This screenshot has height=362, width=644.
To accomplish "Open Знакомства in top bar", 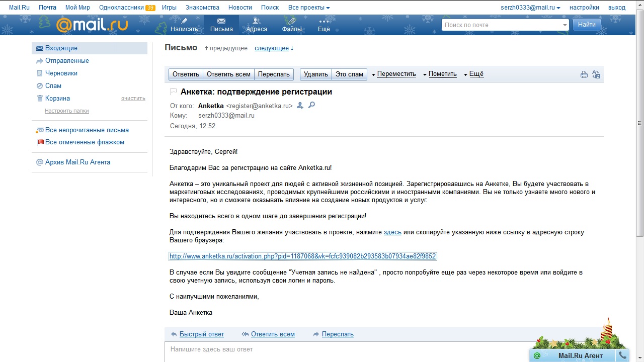I will point(202,8).
